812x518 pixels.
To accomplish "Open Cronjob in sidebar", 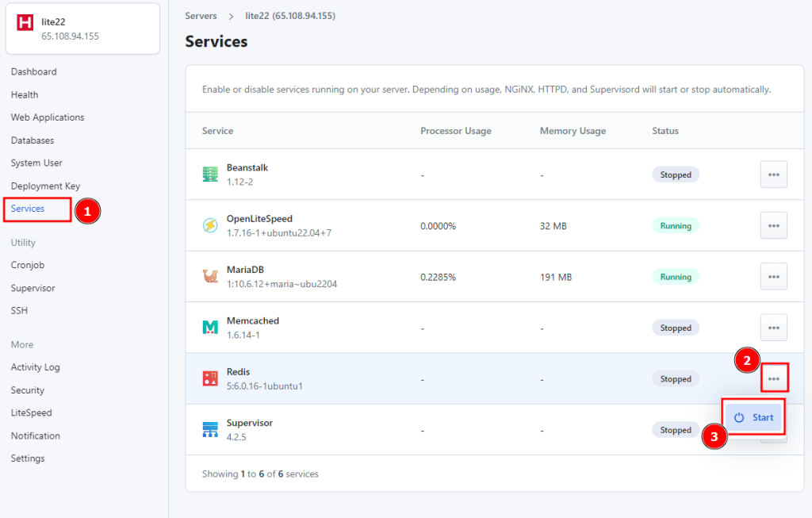I will tap(28, 265).
